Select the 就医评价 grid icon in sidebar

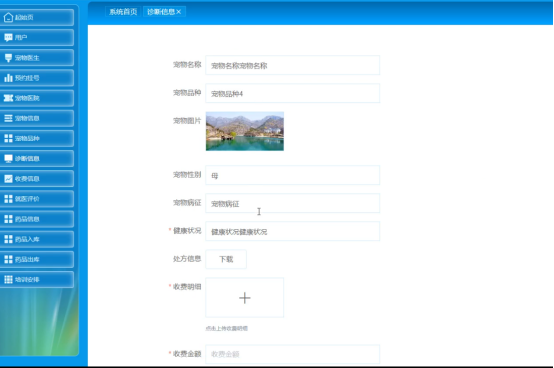[8, 199]
